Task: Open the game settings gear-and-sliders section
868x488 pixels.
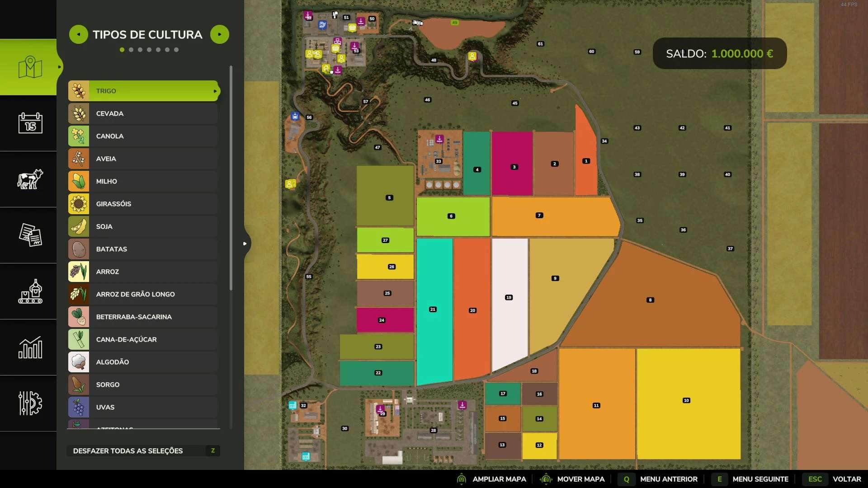Action: pyautogui.click(x=30, y=403)
